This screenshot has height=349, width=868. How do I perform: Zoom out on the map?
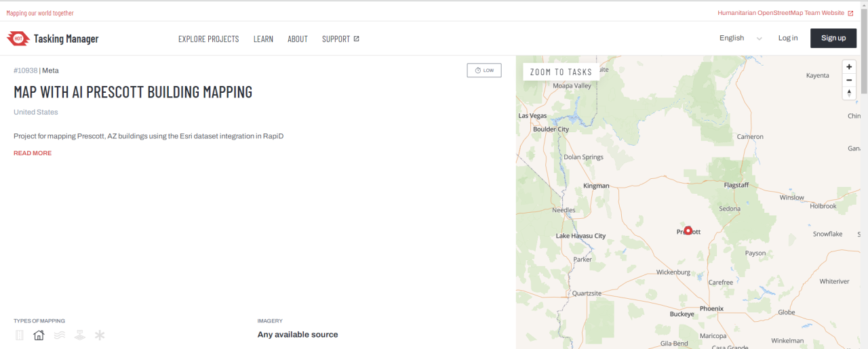[x=849, y=80]
